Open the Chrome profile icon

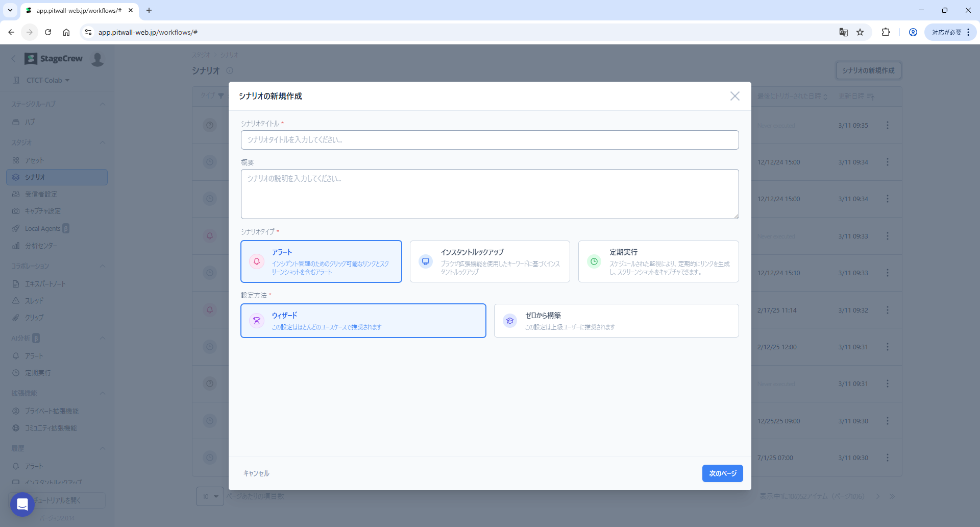coord(913,32)
